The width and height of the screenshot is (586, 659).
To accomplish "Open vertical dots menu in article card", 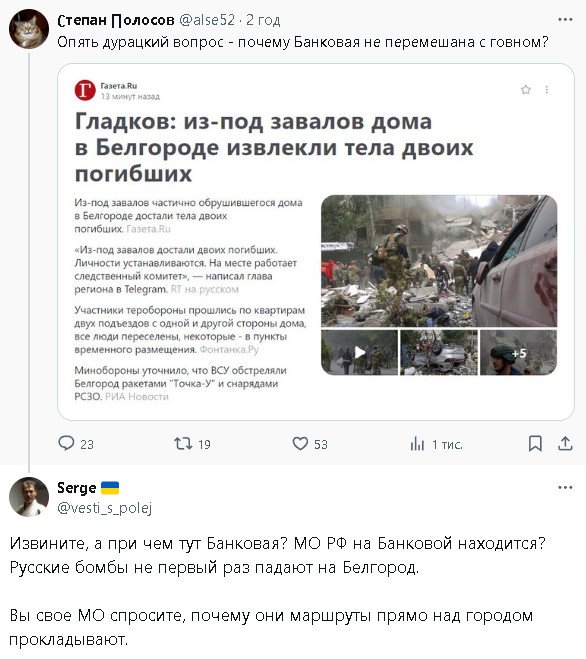I will (546, 90).
